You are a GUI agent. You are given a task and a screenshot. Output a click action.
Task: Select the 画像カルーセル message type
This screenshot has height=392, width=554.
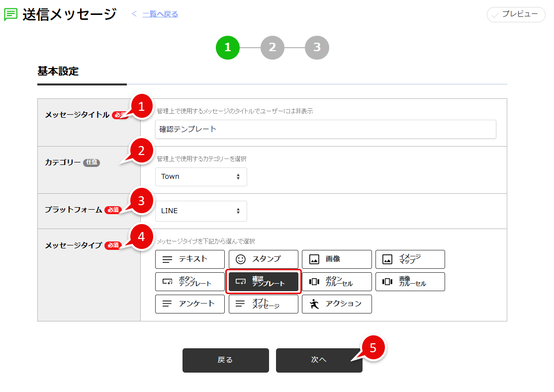(410, 281)
